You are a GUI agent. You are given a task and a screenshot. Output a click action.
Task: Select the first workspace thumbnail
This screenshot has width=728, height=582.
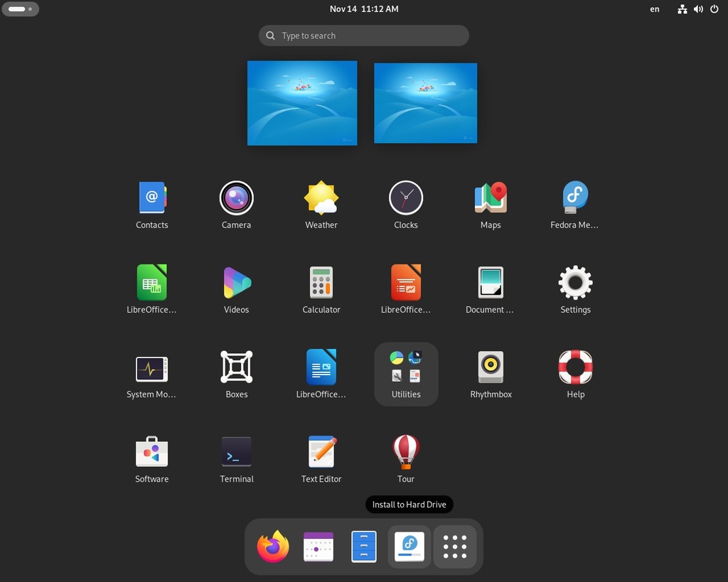tap(302, 103)
